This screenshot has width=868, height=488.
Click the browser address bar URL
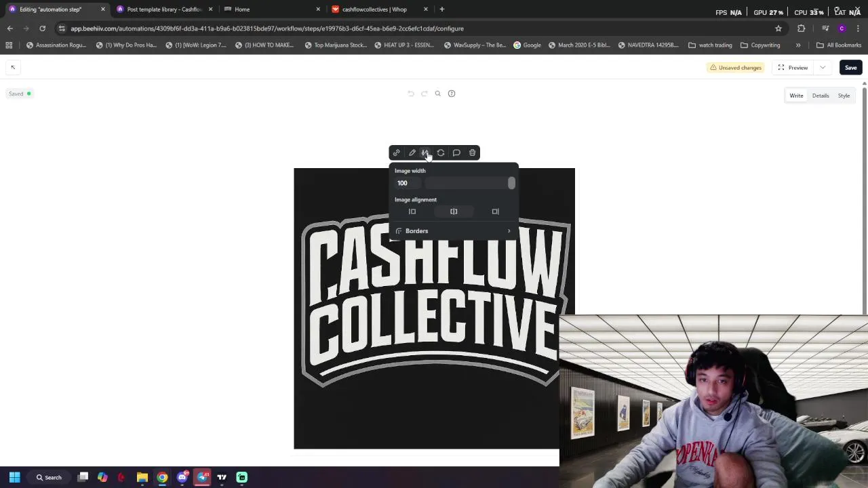coord(267,28)
